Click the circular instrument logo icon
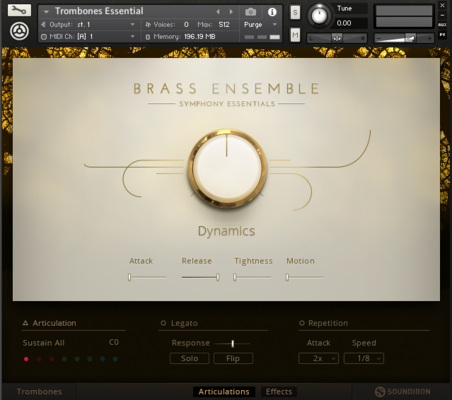The image size is (452, 400). (x=19, y=31)
